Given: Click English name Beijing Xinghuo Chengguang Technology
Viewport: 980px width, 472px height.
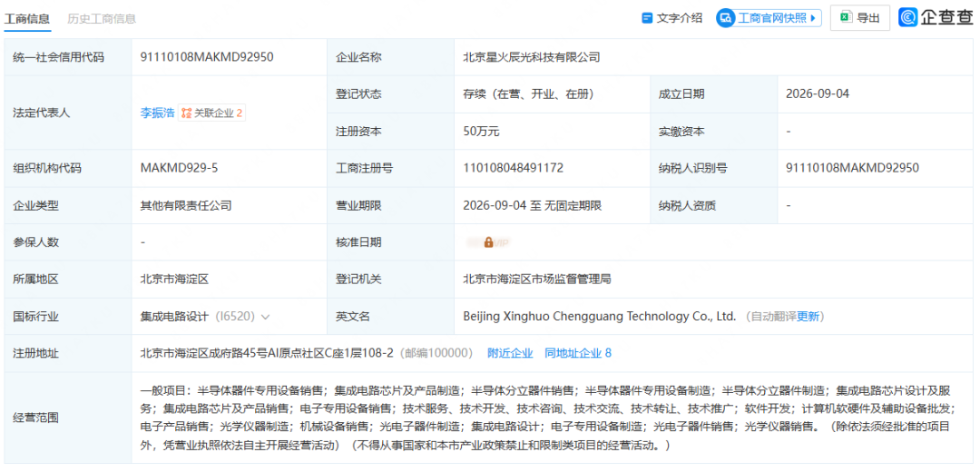Looking at the screenshot, I should click(x=600, y=317).
